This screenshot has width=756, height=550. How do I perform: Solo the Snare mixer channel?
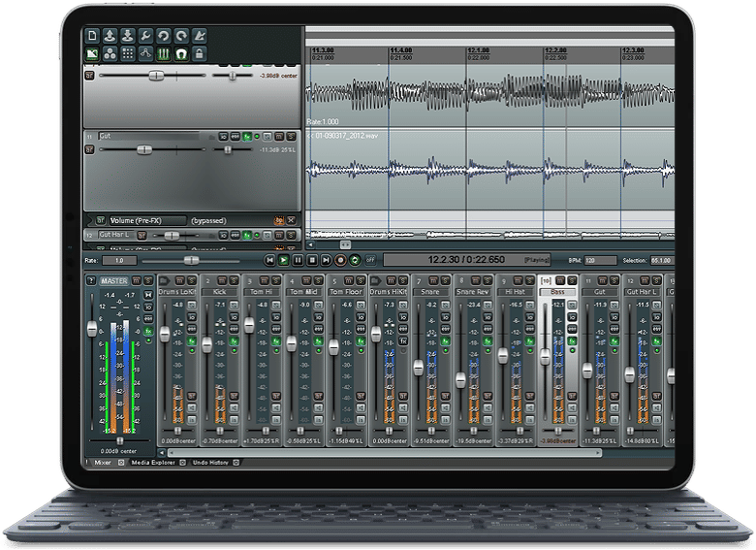coord(445,280)
